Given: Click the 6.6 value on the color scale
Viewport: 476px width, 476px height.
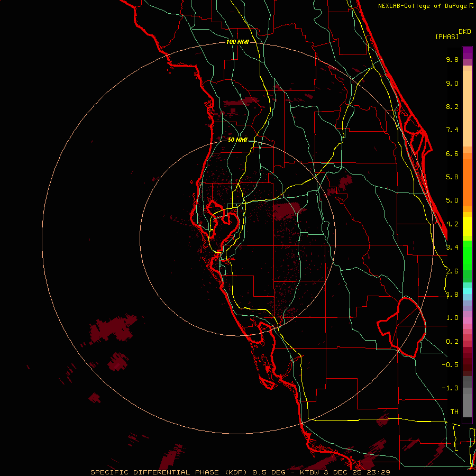Looking at the screenshot, I should [x=452, y=153].
